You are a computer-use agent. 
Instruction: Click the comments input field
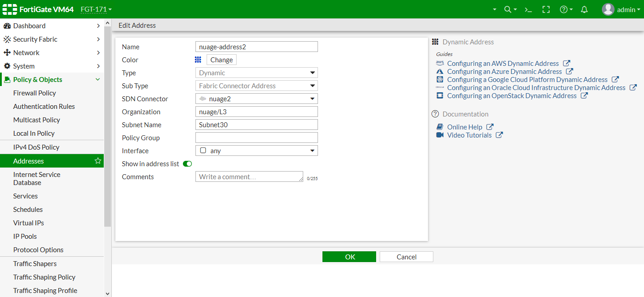tap(249, 176)
